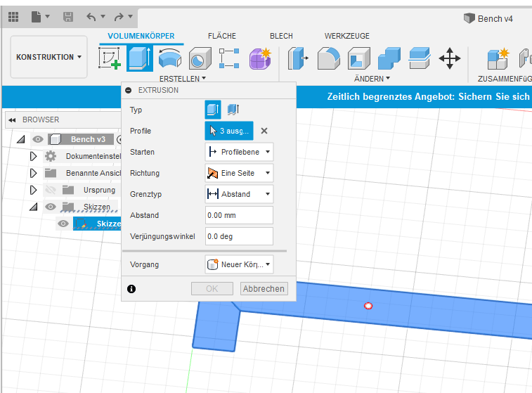Screen dimensions: 532x393
Task: Open the ERSTELLEN menu
Action: tap(183, 79)
